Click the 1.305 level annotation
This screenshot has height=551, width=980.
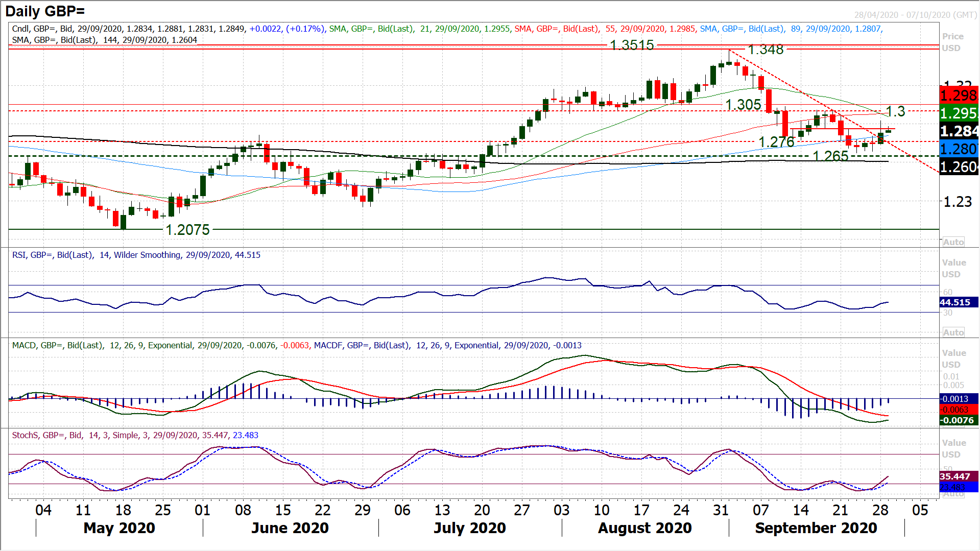(x=743, y=105)
